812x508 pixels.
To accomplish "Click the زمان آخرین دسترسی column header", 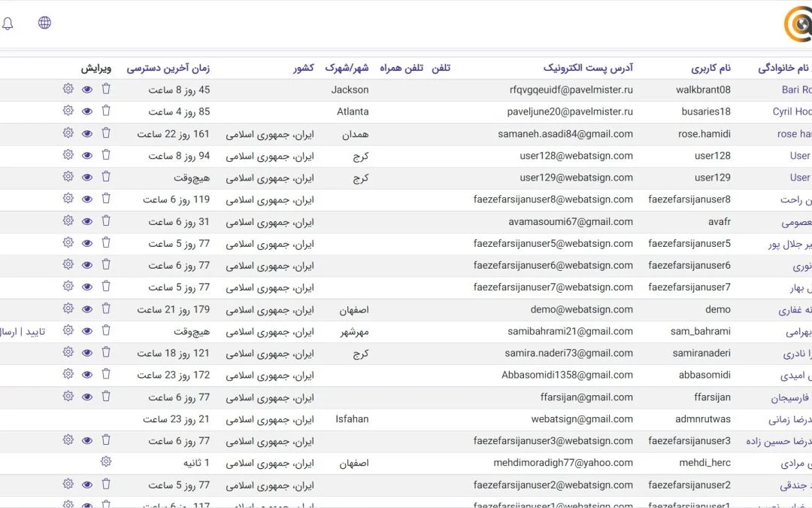I will click(168, 68).
